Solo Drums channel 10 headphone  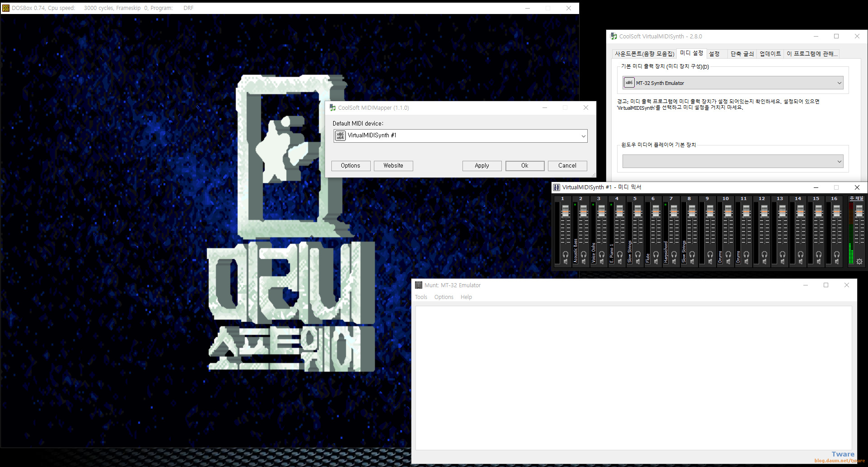pos(728,254)
